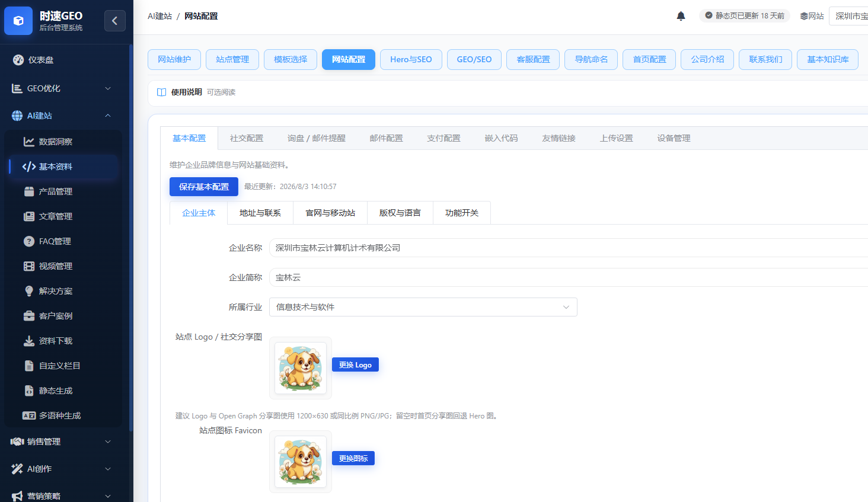868x502 pixels.
Task: Open the 支付配置 tab
Action: pos(444,138)
